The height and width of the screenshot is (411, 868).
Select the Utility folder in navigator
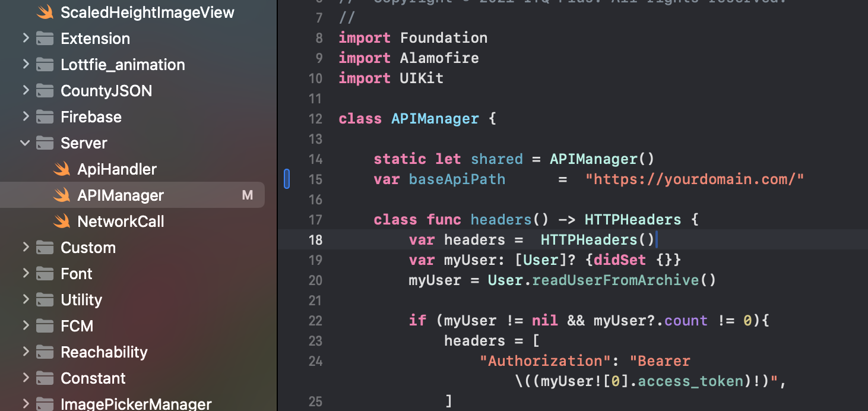81,300
